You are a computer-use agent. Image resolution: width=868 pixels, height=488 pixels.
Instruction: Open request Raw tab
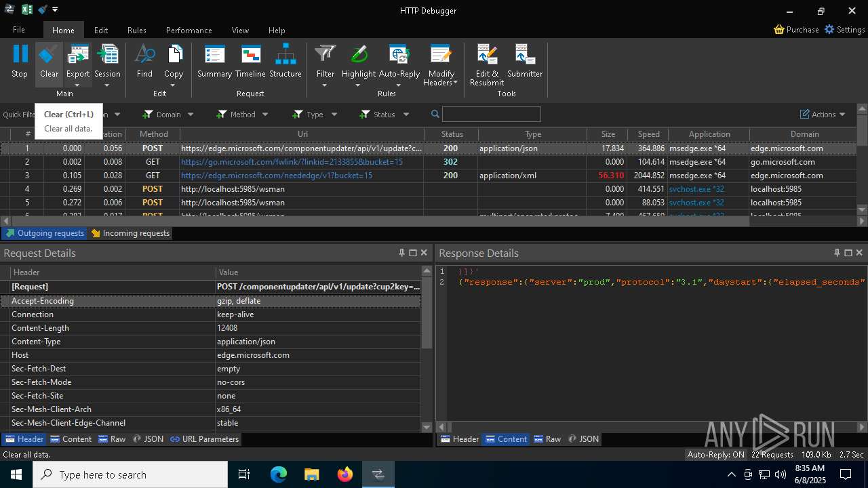click(x=112, y=439)
